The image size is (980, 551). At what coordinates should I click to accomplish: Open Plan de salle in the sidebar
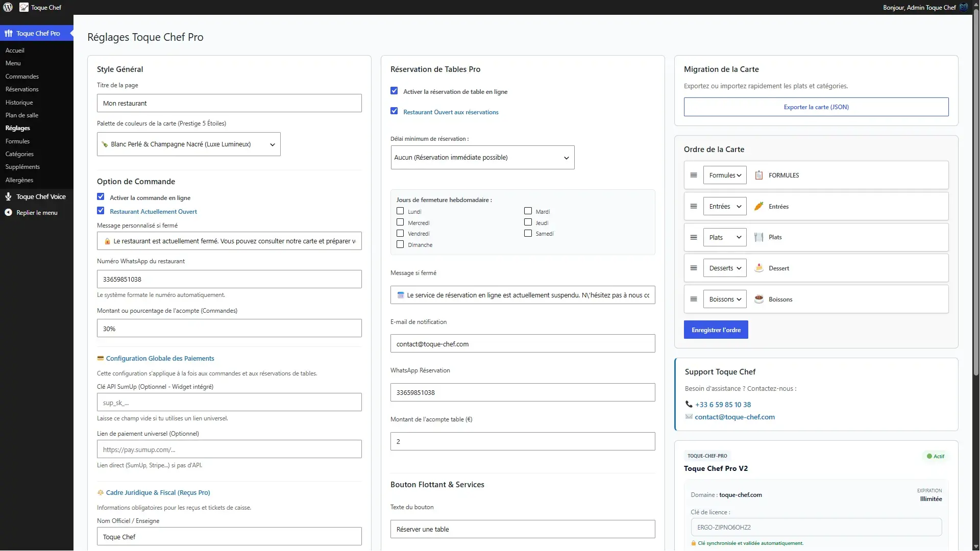click(x=22, y=115)
